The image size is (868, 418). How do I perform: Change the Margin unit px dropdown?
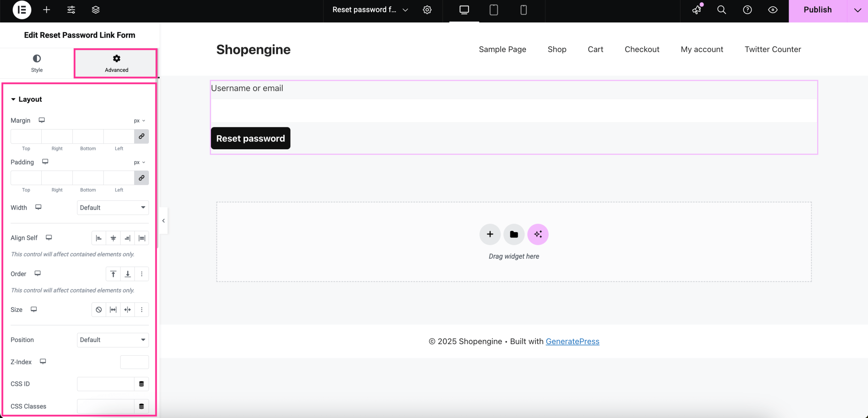point(139,120)
